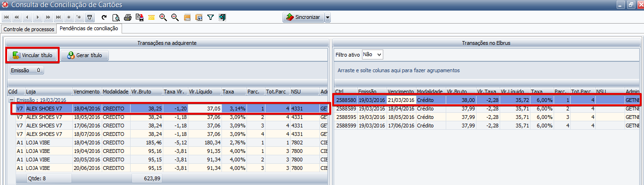Viewport: 644px width, 185px height.
Task: Click the orange grid layout icon
Action: coord(187,17)
